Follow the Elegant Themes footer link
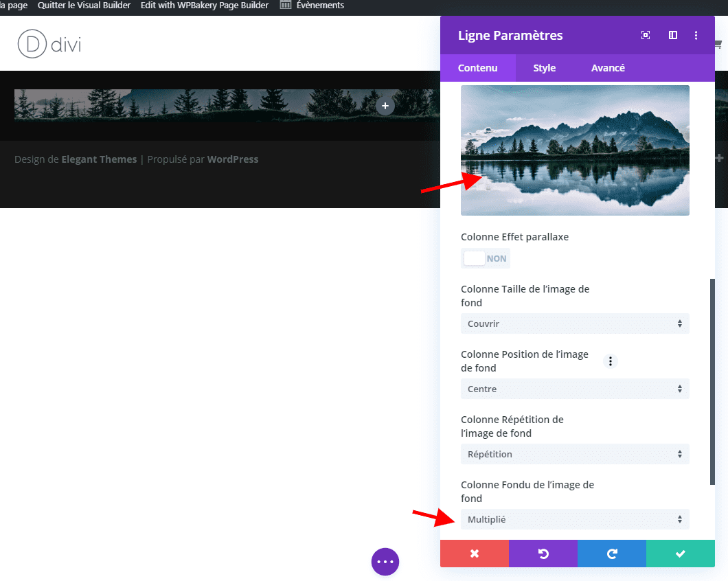The image size is (728, 581). [99, 159]
